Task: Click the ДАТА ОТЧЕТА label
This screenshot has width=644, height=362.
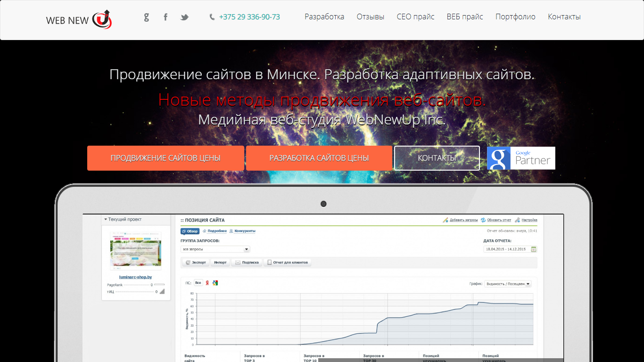Action: pyautogui.click(x=497, y=241)
